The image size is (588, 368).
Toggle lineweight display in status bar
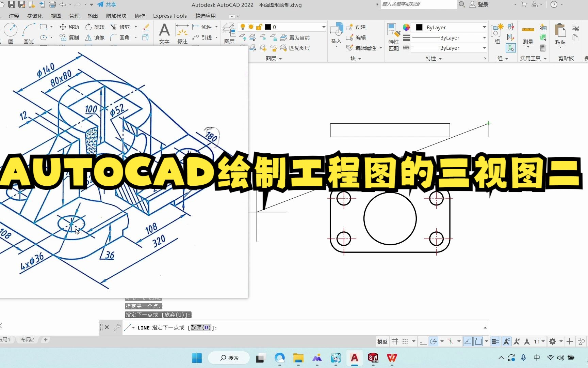tap(495, 341)
